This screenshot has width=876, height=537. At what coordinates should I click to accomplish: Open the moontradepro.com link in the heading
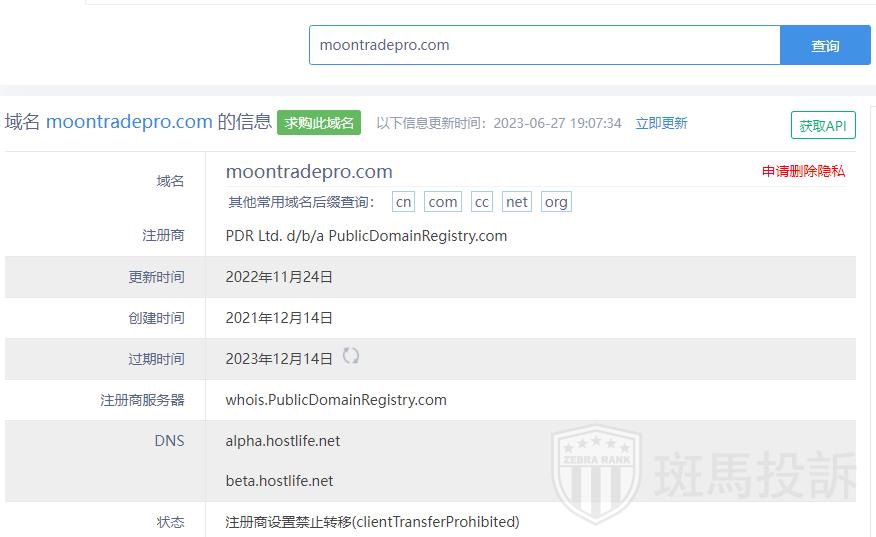pos(129,122)
